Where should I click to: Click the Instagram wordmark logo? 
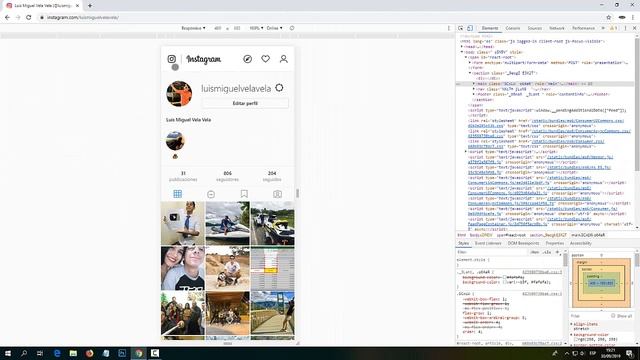coord(204,60)
